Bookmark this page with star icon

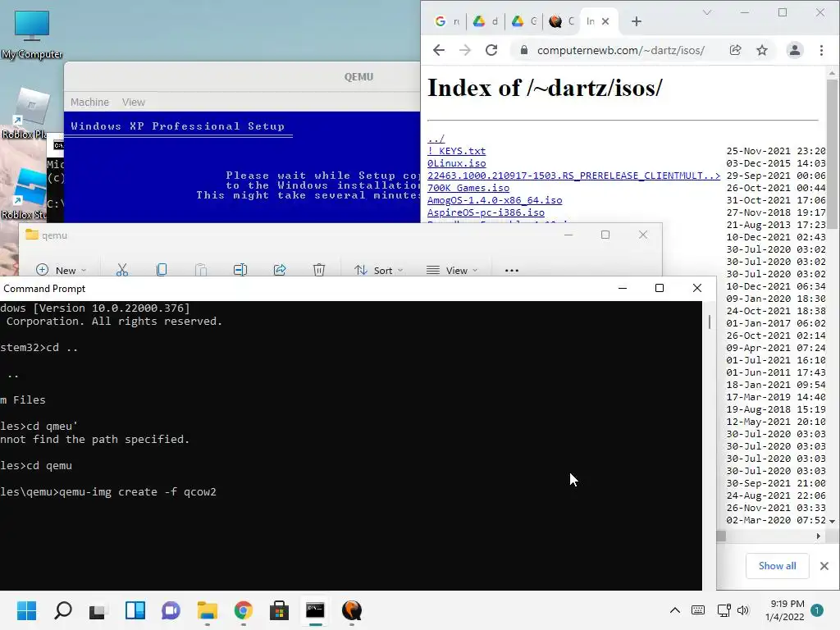[762, 50]
